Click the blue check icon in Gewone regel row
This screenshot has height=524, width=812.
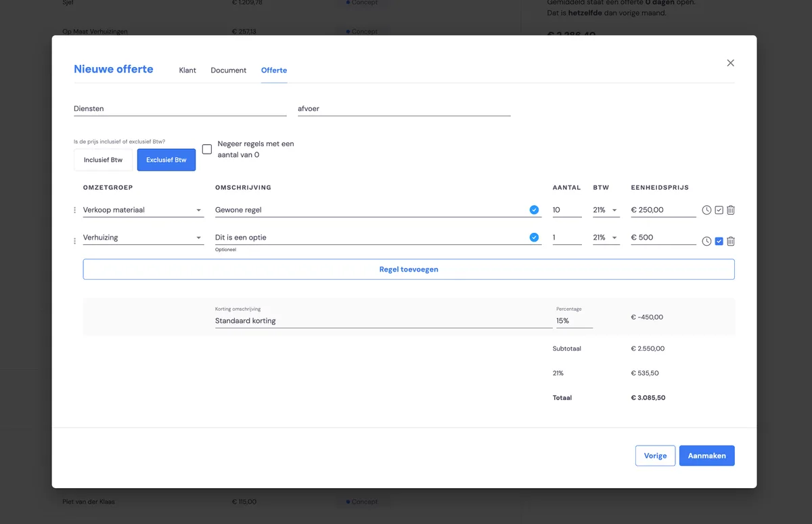534,210
